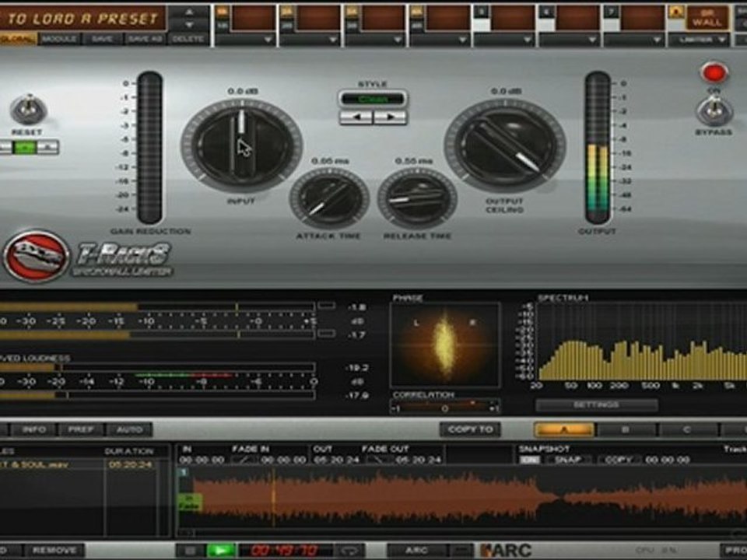747x560 pixels.
Task: Select snapshot slot C
Action: click(686, 429)
